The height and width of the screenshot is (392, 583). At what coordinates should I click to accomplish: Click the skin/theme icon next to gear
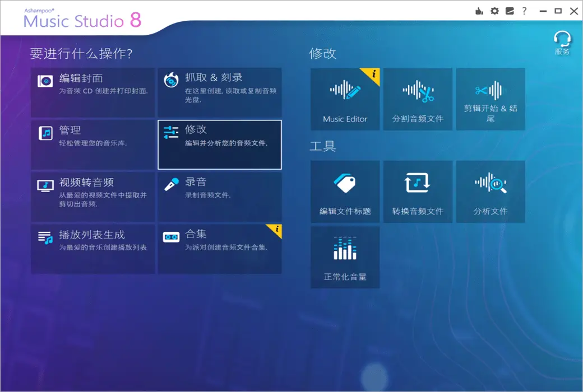pos(510,11)
